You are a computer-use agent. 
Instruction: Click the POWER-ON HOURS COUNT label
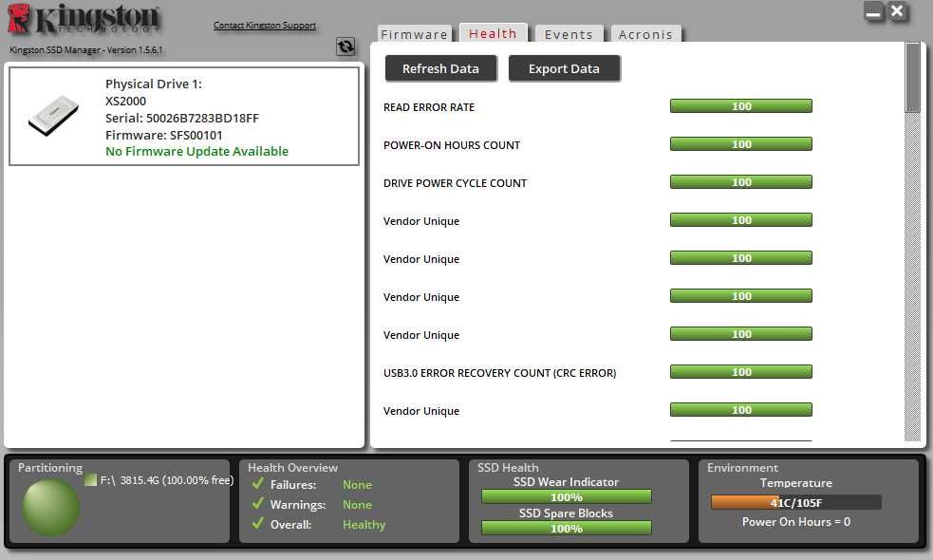pyautogui.click(x=452, y=145)
